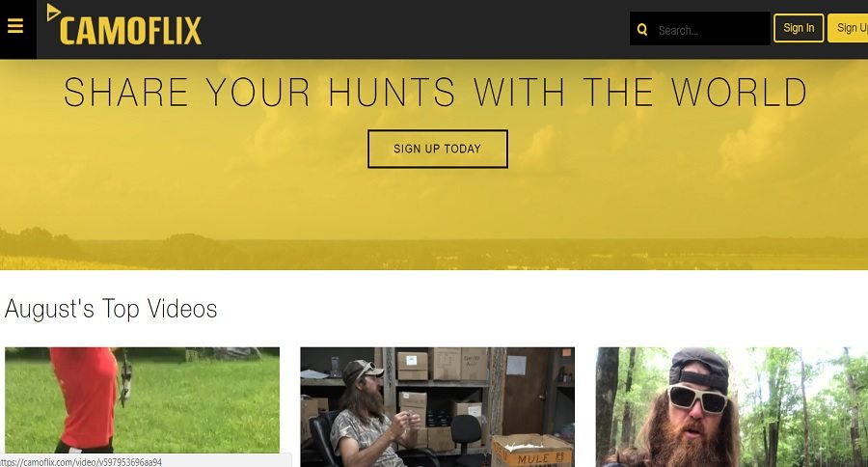The image size is (868, 467).
Task: Open the hamburger navigation menu
Action: click(15, 26)
